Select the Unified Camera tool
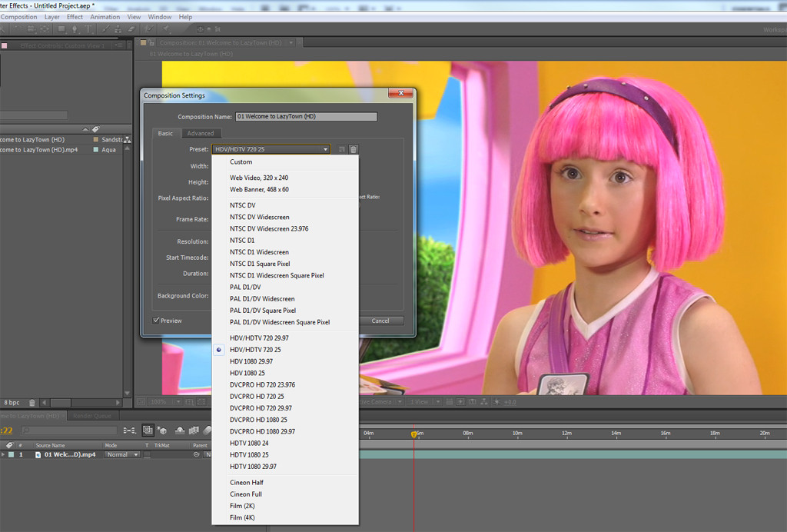 [31, 29]
